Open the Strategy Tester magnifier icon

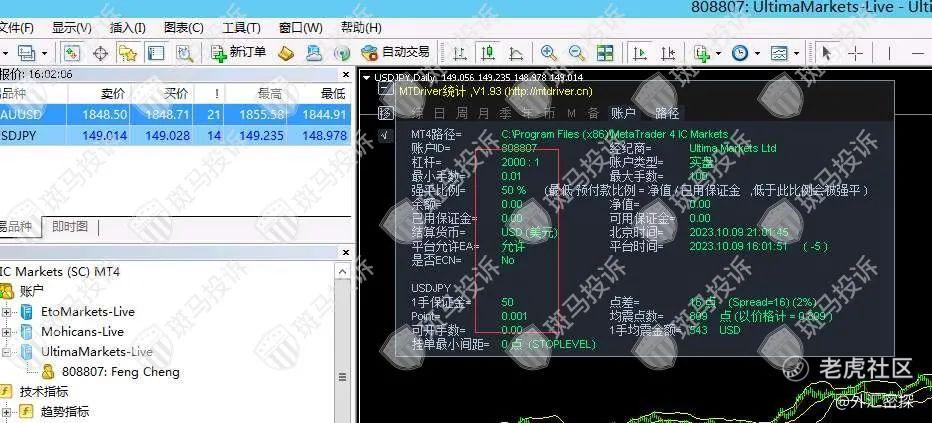tap(185, 53)
